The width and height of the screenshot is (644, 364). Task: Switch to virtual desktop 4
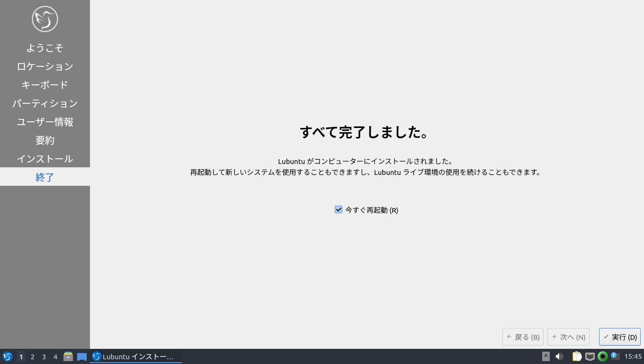55,356
